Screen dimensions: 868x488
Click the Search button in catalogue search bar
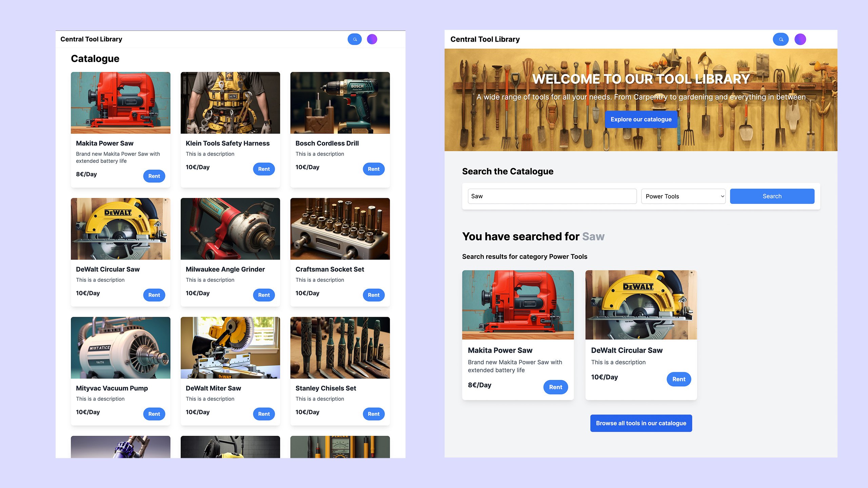point(772,196)
